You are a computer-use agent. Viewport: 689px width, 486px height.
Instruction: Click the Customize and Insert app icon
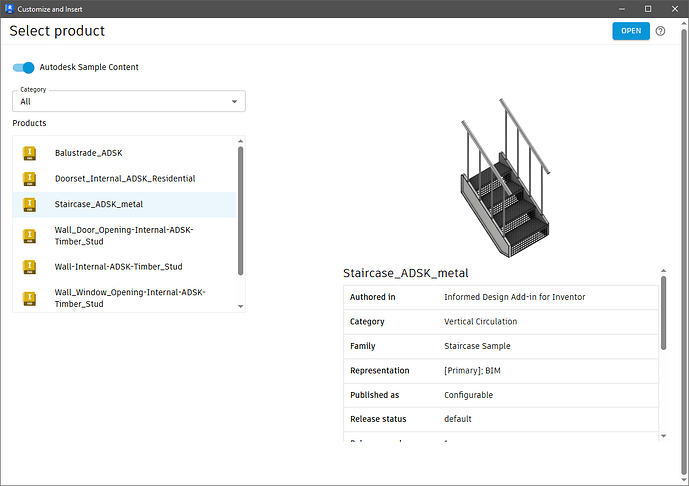point(10,8)
